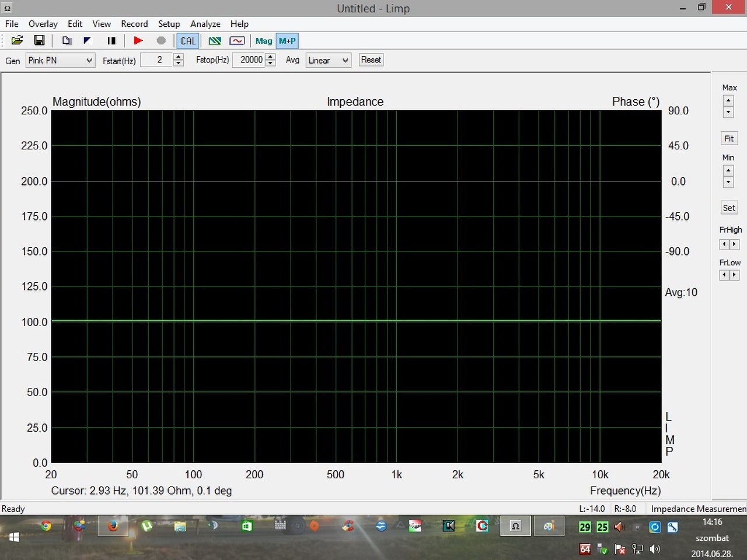Click the Cursor readout text below the graph
The image size is (747, 560).
pyautogui.click(x=141, y=491)
